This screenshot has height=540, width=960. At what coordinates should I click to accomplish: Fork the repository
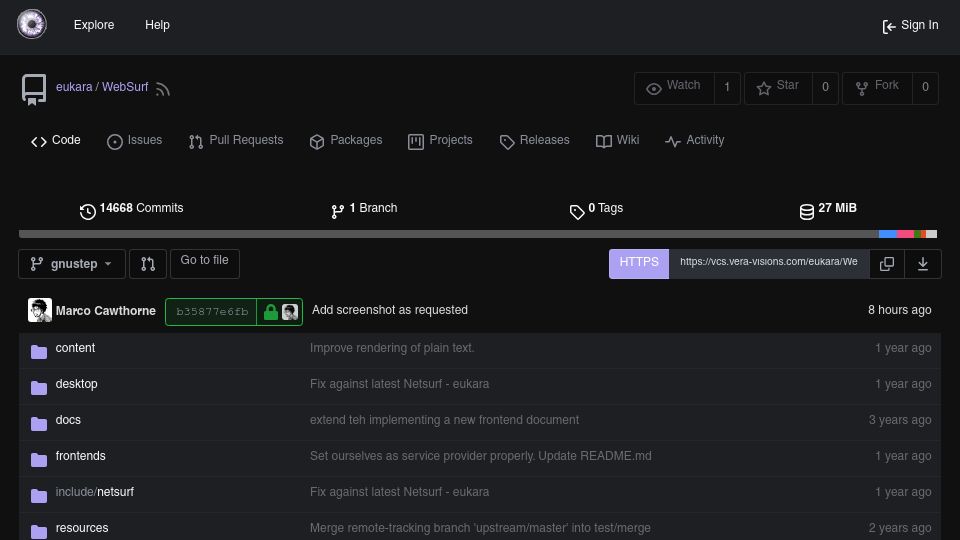(877, 88)
